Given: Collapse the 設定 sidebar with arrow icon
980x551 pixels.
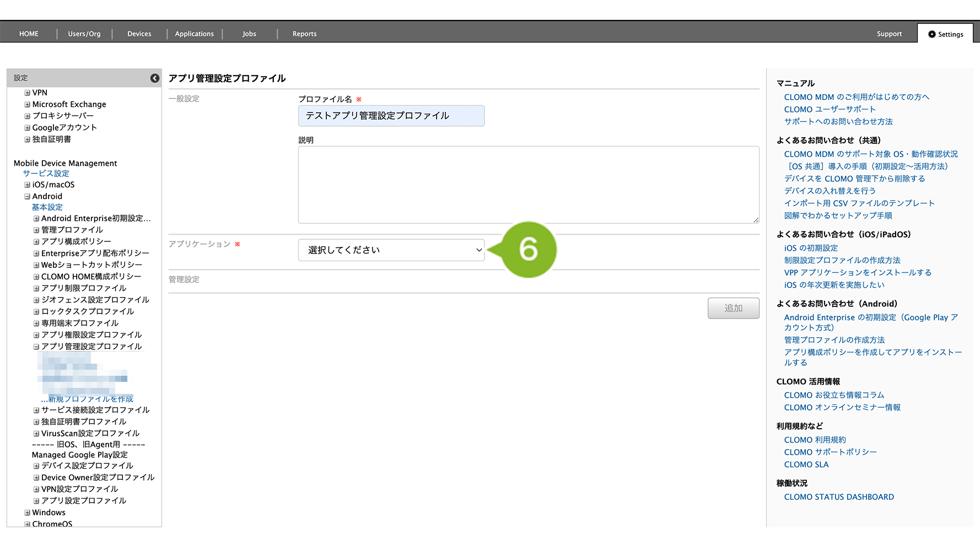Looking at the screenshot, I should click(x=155, y=78).
